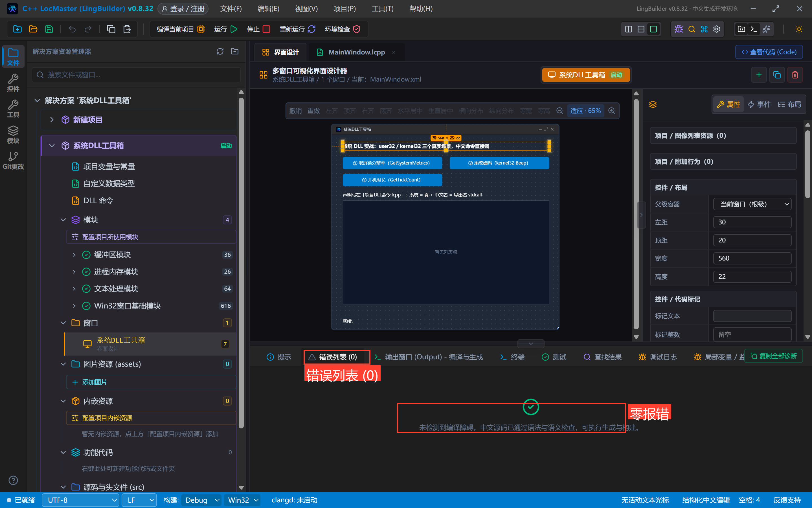Click the save icon in toolbar

(49, 29)
